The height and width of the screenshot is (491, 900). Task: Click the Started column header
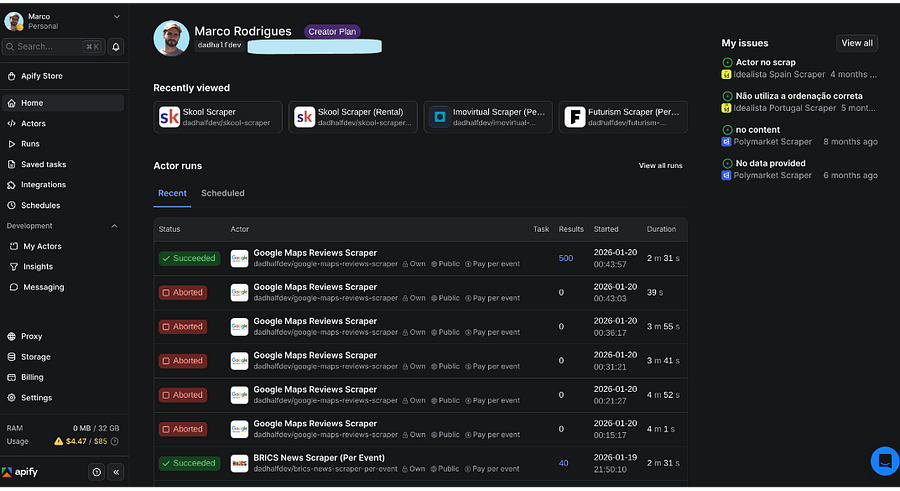tap(606, 229)
